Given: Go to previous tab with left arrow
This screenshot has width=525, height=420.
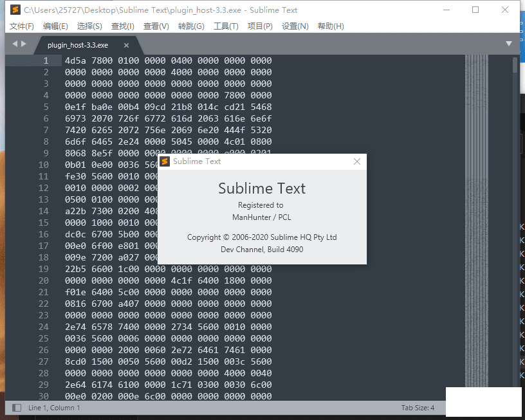Looking at the screenshot, I should (15, 44).
